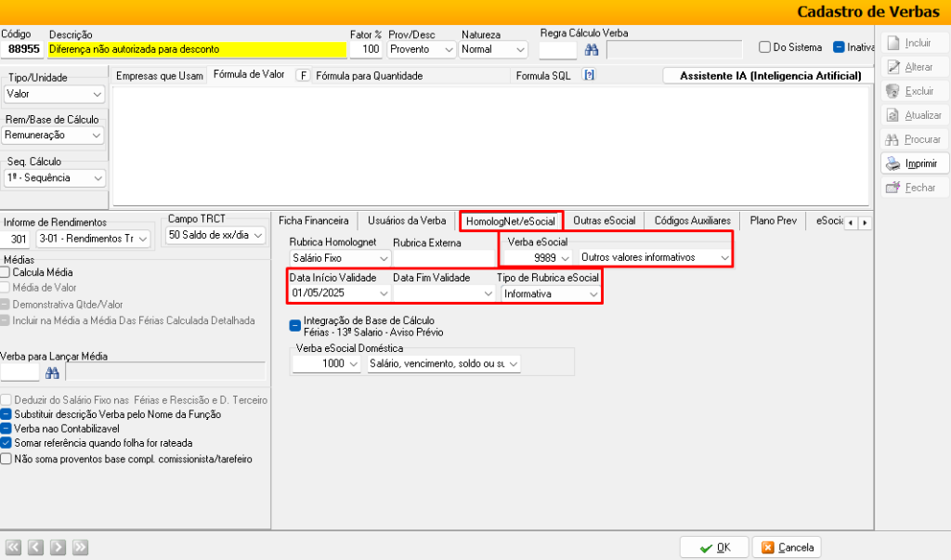951x560 pixels.
Task: Enable the Calcula Média checkbox
Action: [x=6, y=272]
